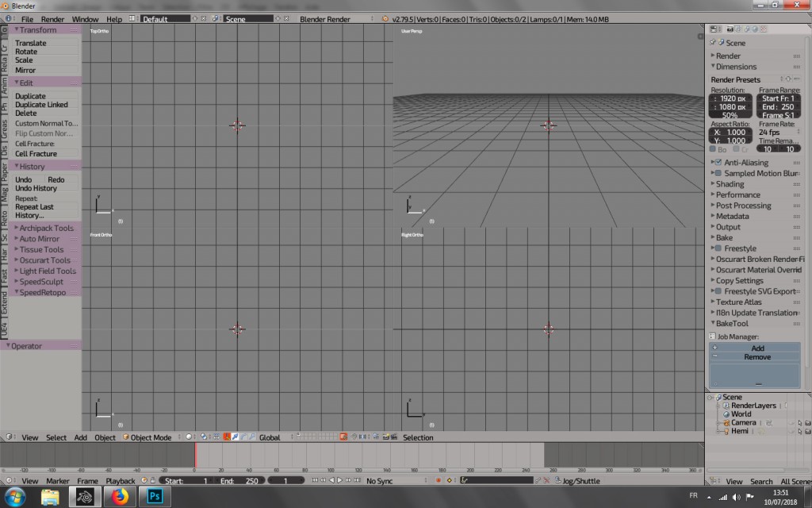
Task: Click the Timeline editor type selector icon
Action: (8, 480)
